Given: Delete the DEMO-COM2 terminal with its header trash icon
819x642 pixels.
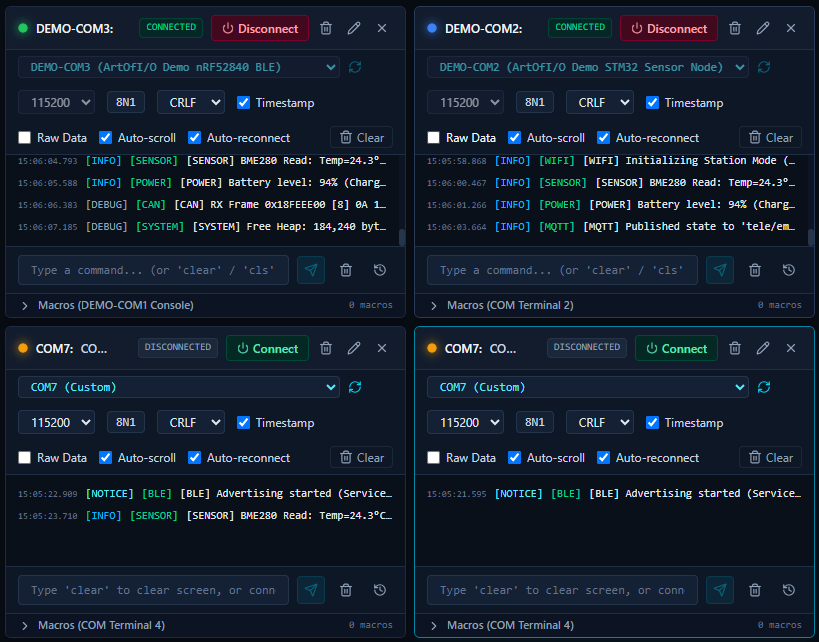Looking at the screenshot, I should tap(735, 28).
